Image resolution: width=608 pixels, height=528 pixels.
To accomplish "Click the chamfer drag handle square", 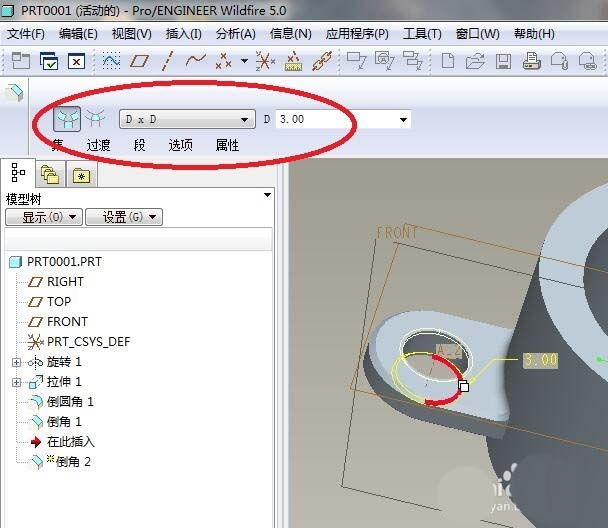I will coord(464,387).
